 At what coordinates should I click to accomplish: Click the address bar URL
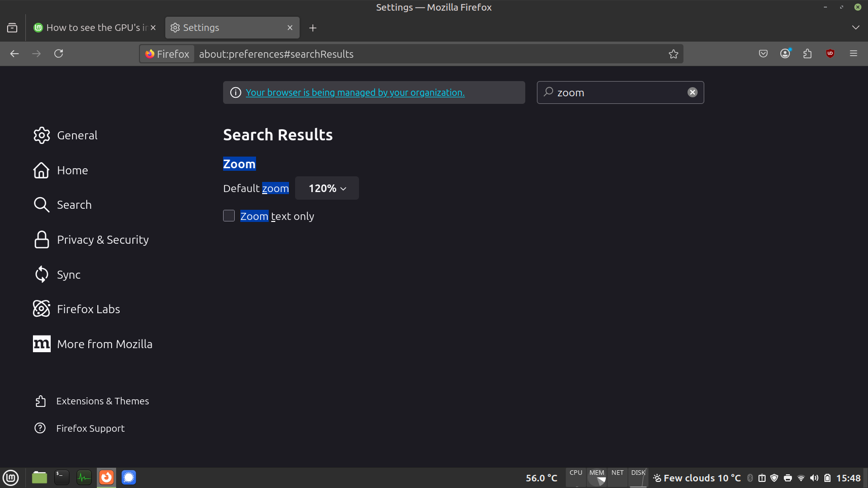point(276,54)
